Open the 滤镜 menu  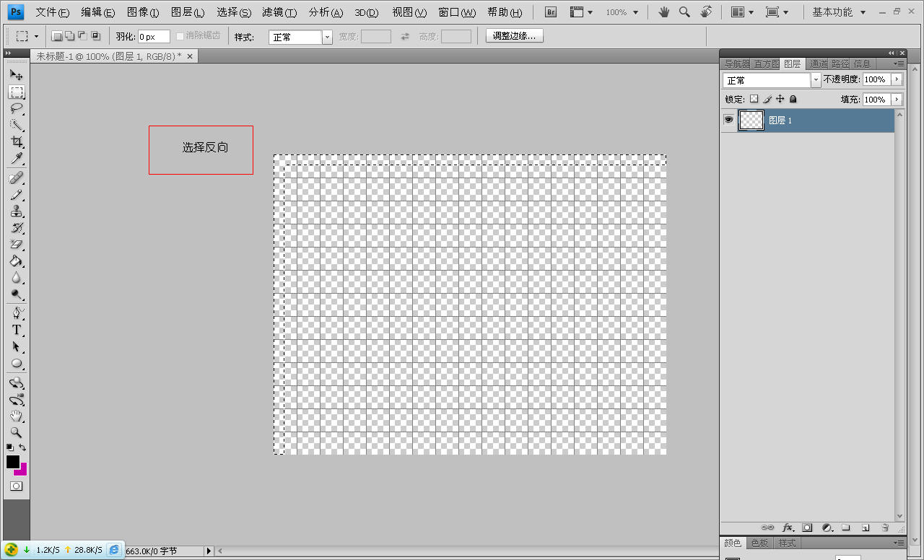[279, 12]
